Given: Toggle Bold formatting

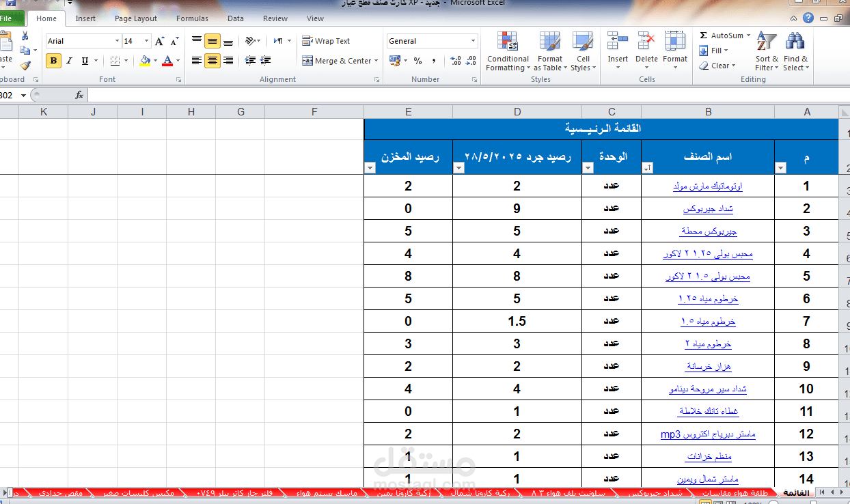Looking at the screenshot, I should tap(54, 61).
